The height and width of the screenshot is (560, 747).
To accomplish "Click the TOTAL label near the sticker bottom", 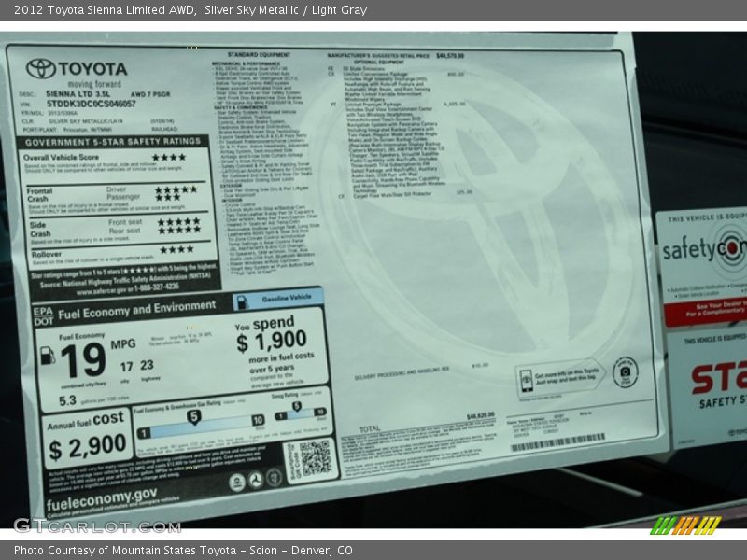I will click(x=370, y=428).
